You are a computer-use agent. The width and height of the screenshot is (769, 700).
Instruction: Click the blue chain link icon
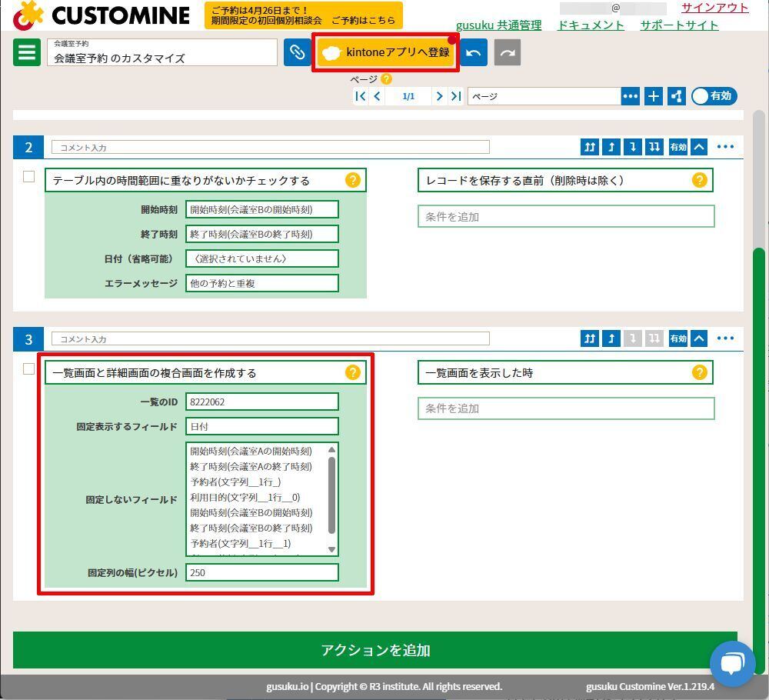[297, 52]
